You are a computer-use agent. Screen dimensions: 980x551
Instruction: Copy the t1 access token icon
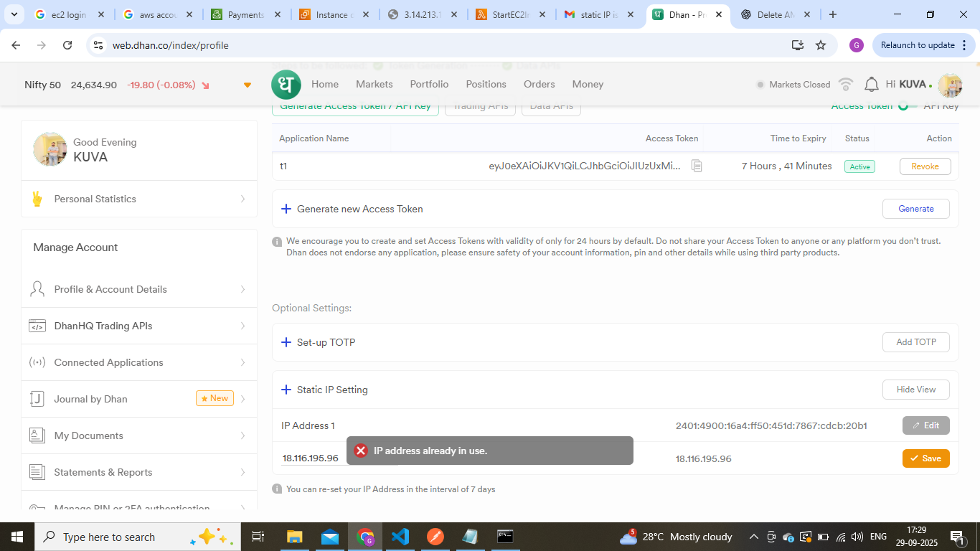(x=696, y=166)
